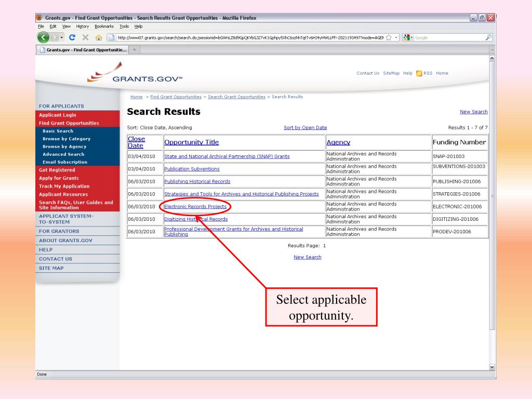Click the orange RSS feed icon
This screenshot has height=399, width=532.
tap(419, 73)
